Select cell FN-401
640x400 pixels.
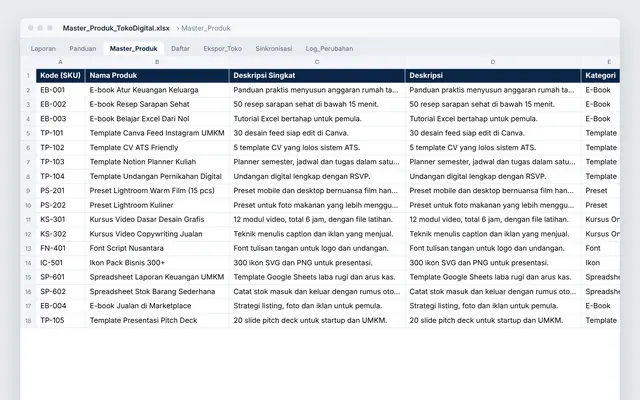60,248
